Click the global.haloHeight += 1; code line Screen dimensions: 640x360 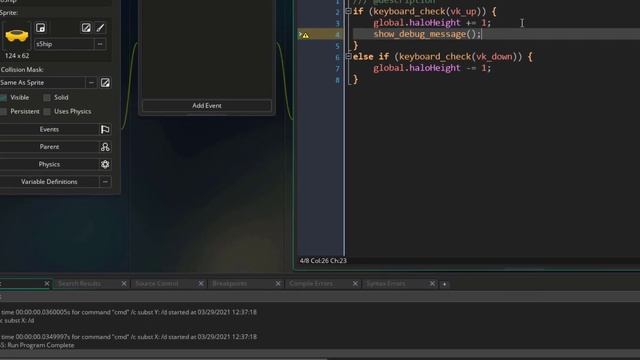[x=432, y=23]
